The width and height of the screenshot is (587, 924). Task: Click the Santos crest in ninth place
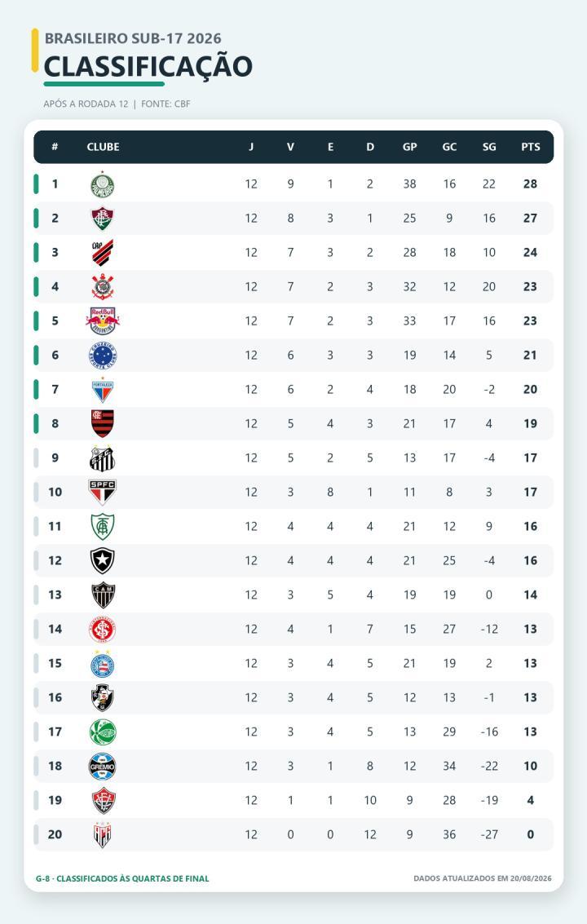(103, 458)
